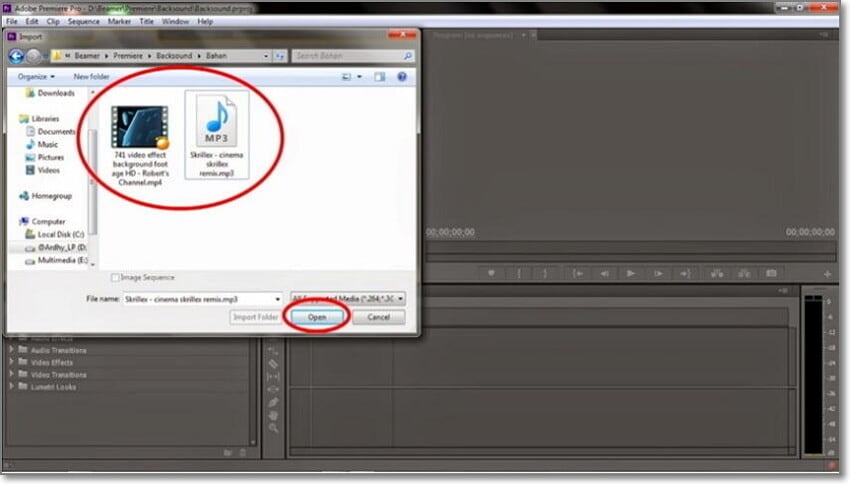Create new bin in Effects panel

[228, 453]
